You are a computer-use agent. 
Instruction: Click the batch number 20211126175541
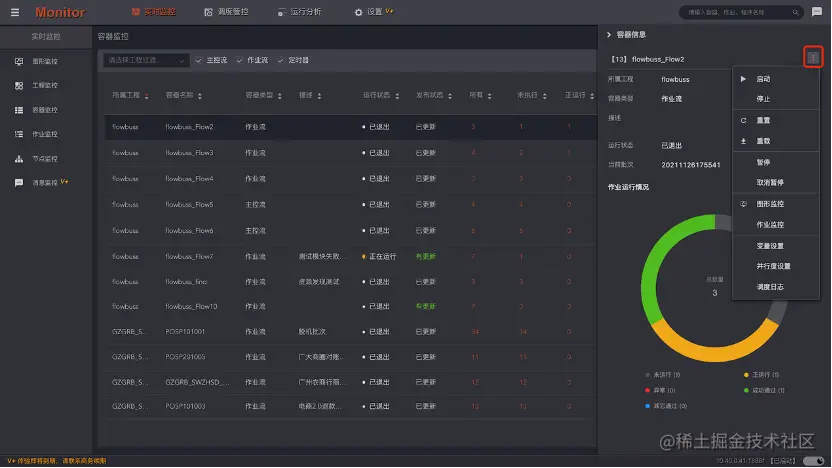pyautogui.click(x=691, y=166)
